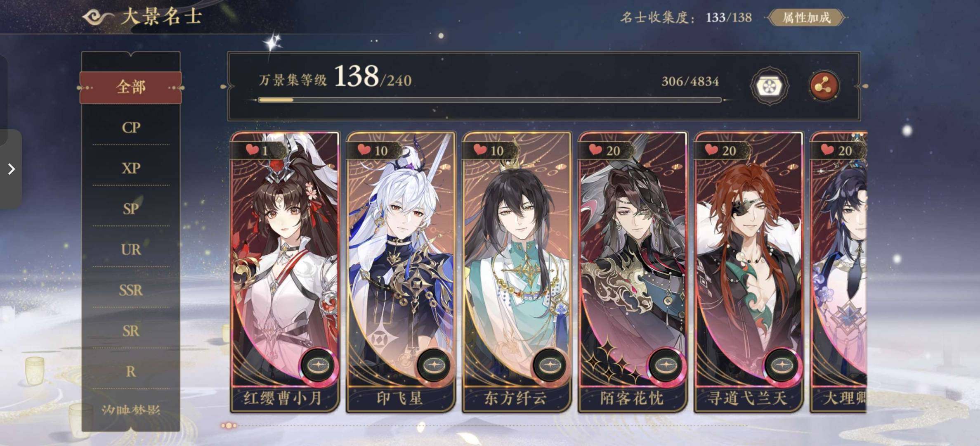Switch to the XP filter tab
Viewport: 980px width, 446px height.
pyautogui.click(x=131, y=168)
